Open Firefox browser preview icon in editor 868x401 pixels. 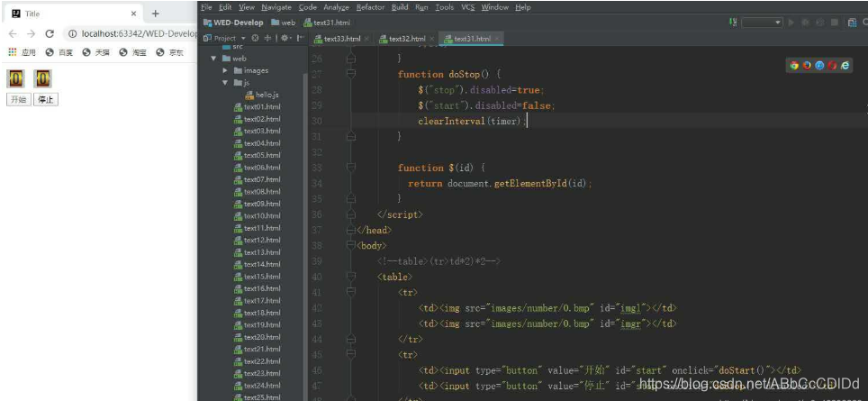click(x=807, y=65)
